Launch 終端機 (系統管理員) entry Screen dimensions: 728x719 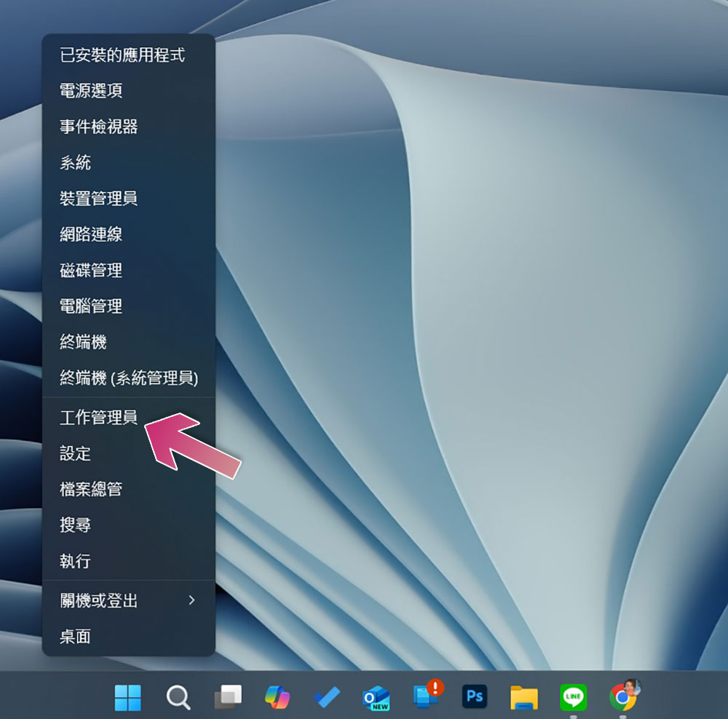[x=129, y=378]
